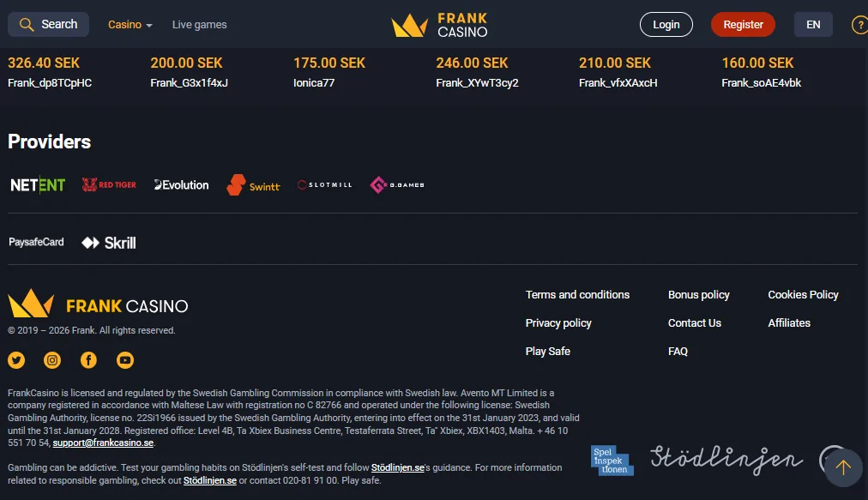Viewport: 868px width, 500px height.
Task: Open Terms and conditions
Action: point(577,294)
